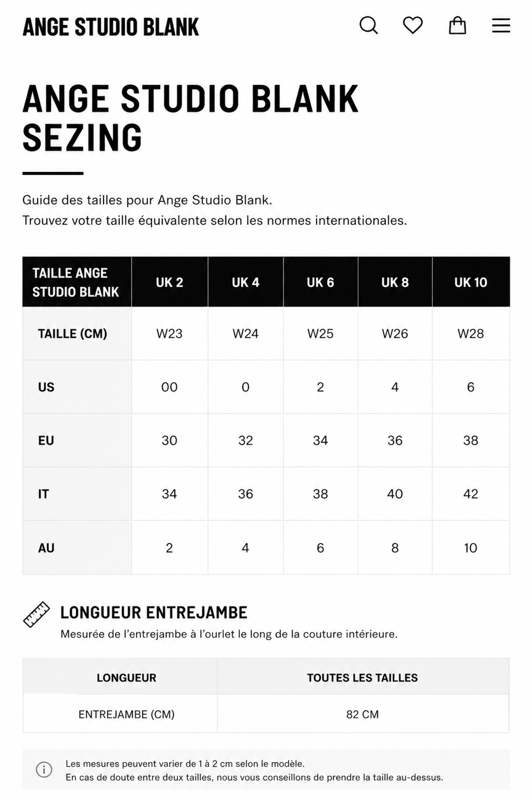Open wishlist via the heart icon

413,25
